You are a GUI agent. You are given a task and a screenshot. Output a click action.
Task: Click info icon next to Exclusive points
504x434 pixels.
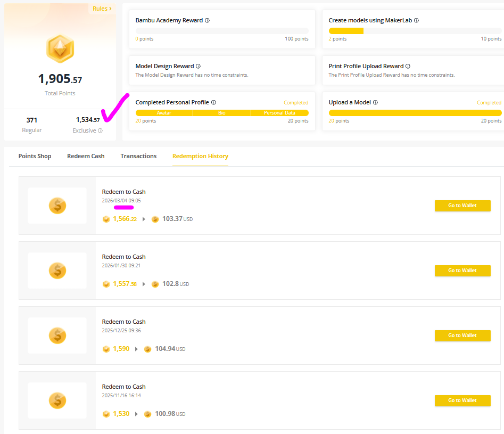tap(100, 131)
